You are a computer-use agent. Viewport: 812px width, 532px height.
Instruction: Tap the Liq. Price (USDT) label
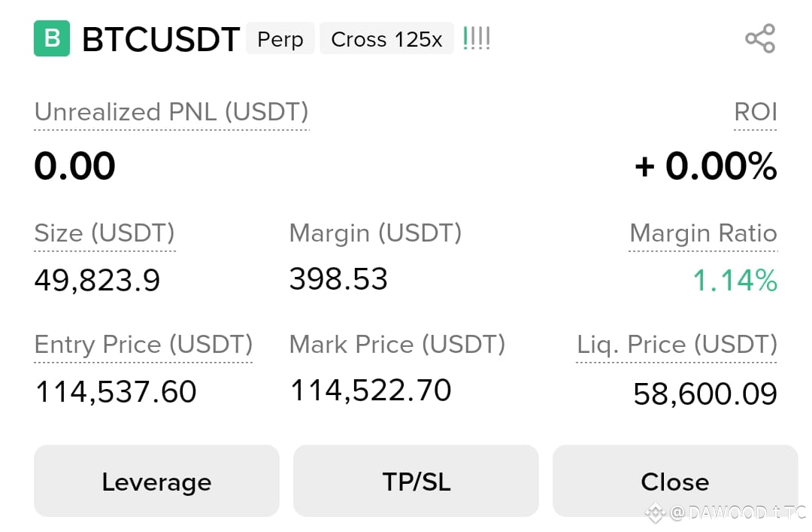point(677,345)
